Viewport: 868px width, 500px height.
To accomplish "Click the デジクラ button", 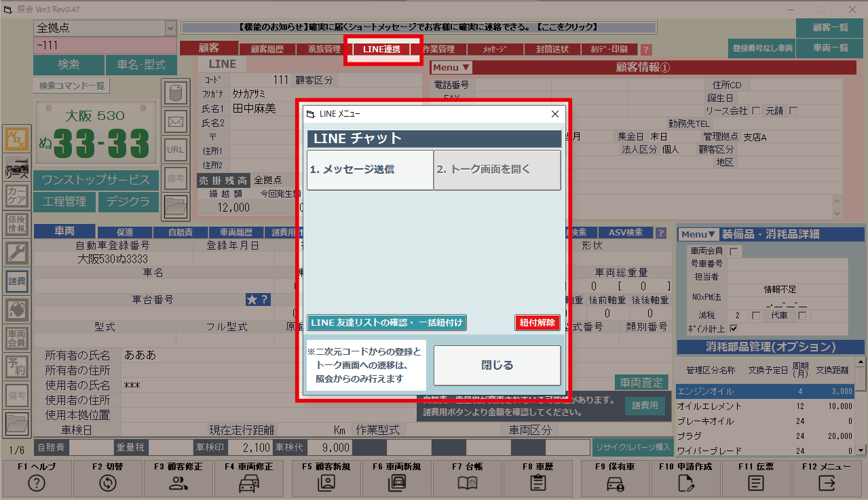I will (x=128, y=201).
